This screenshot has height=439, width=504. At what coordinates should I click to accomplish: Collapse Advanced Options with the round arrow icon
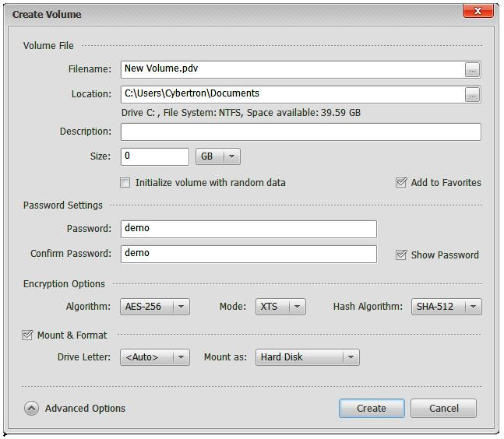coord(31,409)
